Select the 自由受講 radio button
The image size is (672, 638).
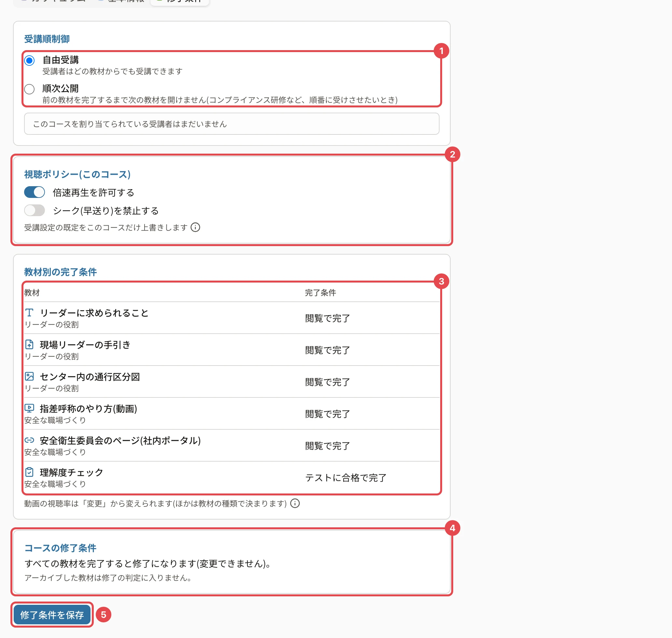point(29,61)
